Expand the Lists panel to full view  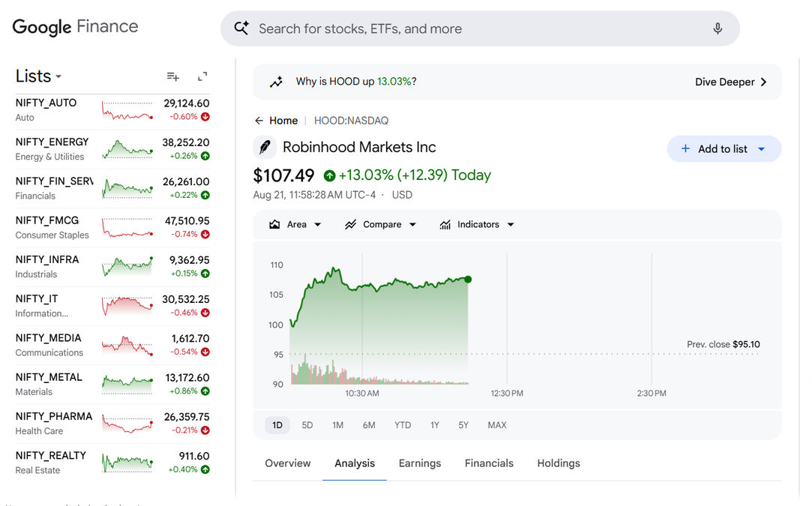tap(202, 76)
